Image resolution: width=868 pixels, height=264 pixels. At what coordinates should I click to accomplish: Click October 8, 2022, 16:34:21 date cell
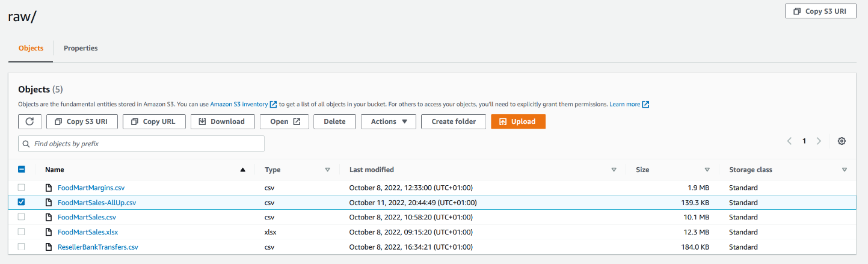pyautogui.click(x=411, y=247)
